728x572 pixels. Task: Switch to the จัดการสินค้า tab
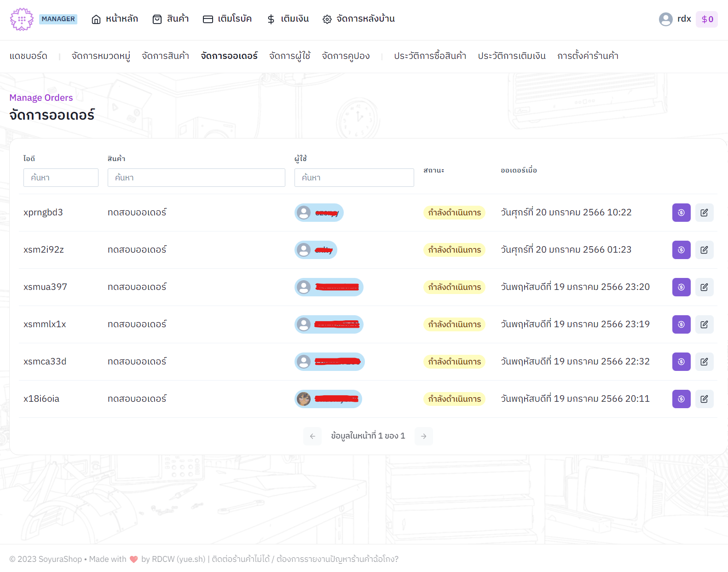[x=165, y=56]
